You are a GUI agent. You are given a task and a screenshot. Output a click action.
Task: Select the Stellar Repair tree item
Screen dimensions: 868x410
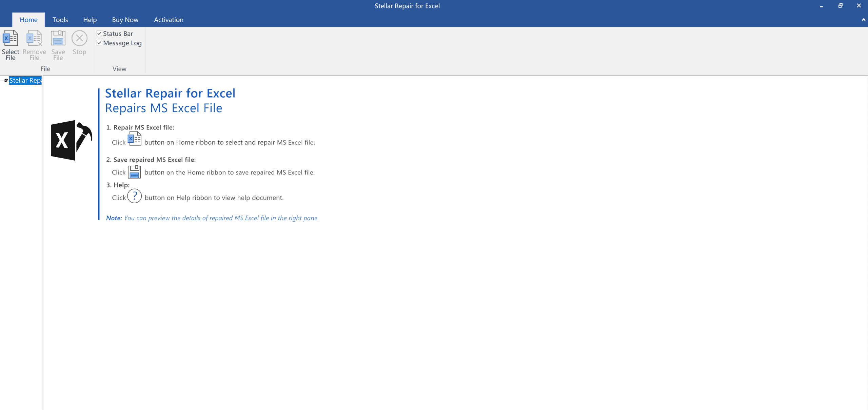(25, 80)
